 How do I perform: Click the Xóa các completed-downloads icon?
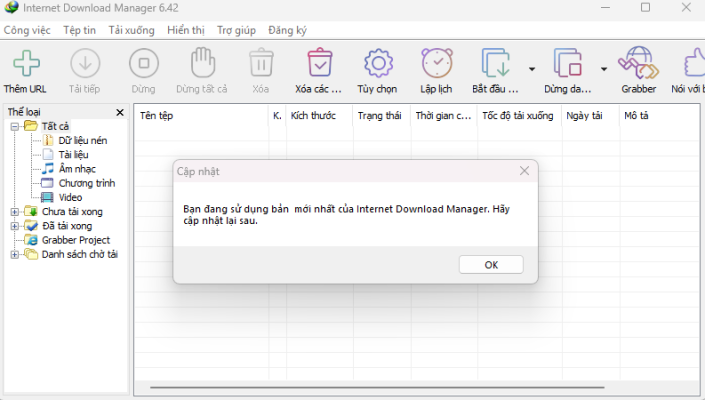click(320, 62)
